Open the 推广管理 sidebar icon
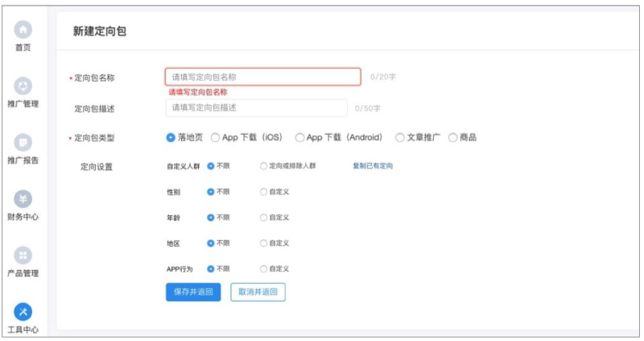Viewport: 644px width, 341px height. tap(23, 86)
